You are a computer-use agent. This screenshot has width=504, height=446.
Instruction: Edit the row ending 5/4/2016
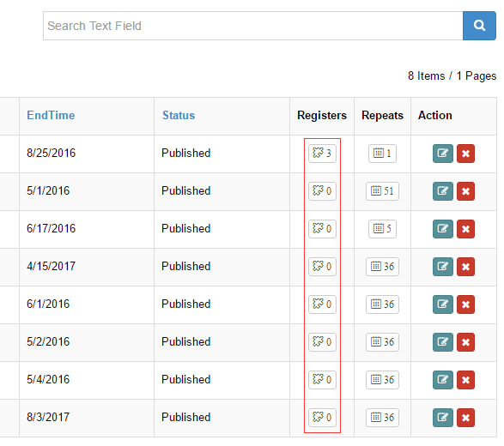click(442, 380)
